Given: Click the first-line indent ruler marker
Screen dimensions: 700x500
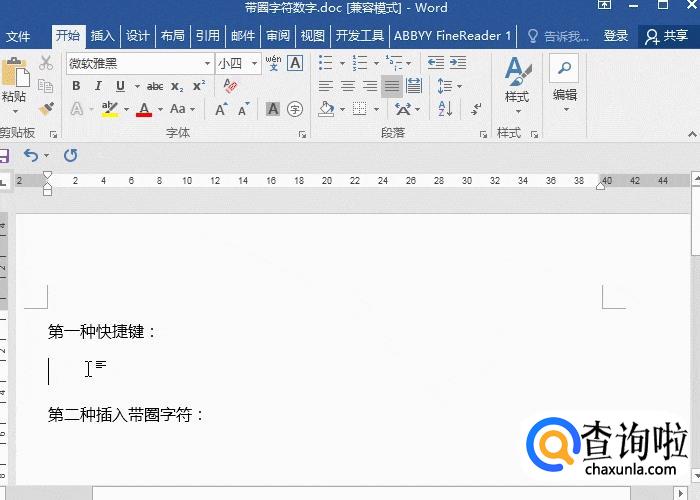Looking at the screenshot, I should click(47, 175).
